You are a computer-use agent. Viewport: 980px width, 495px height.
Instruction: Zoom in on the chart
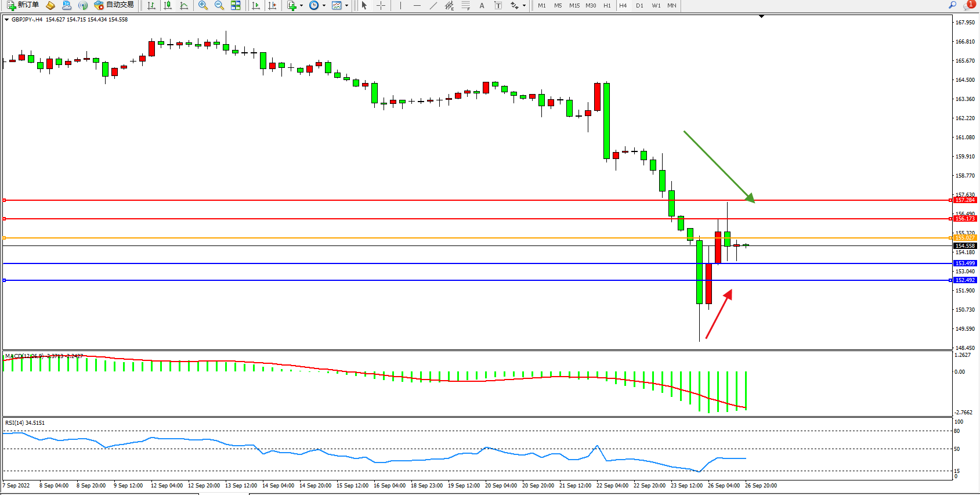click(x=203, y=5)
